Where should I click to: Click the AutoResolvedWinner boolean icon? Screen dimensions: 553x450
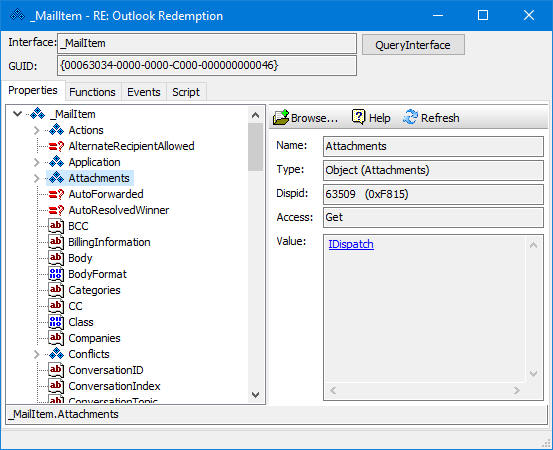point(56,210)
